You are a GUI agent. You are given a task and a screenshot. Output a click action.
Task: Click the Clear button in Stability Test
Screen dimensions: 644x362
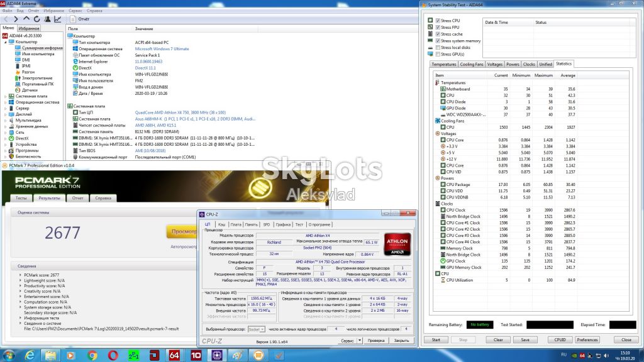point(498,340)
